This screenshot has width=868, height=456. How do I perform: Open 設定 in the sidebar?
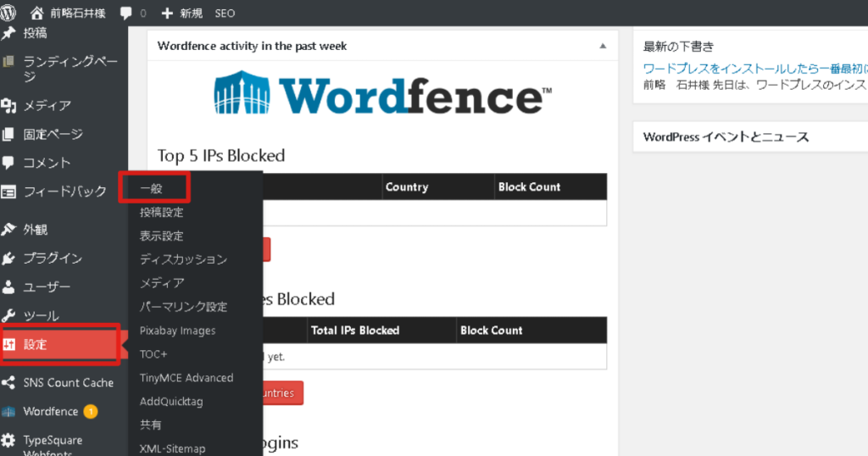[35, 344]
